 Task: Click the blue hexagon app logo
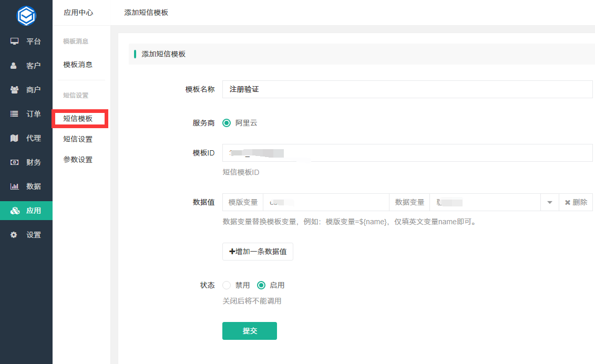26,16
